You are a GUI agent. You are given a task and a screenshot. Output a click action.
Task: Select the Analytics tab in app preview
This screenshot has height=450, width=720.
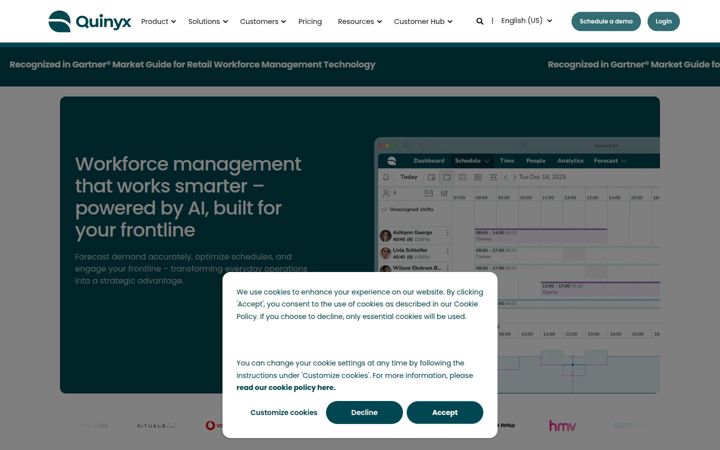[x=570, y=161]
